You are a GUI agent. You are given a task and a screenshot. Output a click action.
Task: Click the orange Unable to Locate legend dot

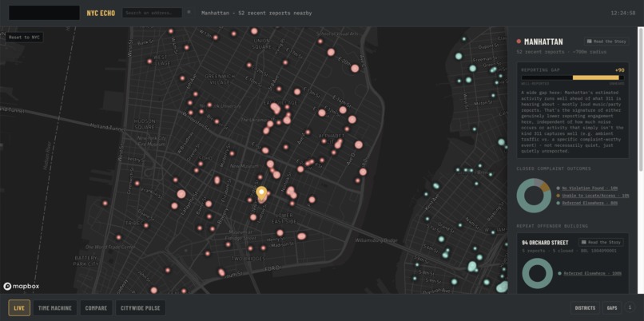tap(559, 196)
